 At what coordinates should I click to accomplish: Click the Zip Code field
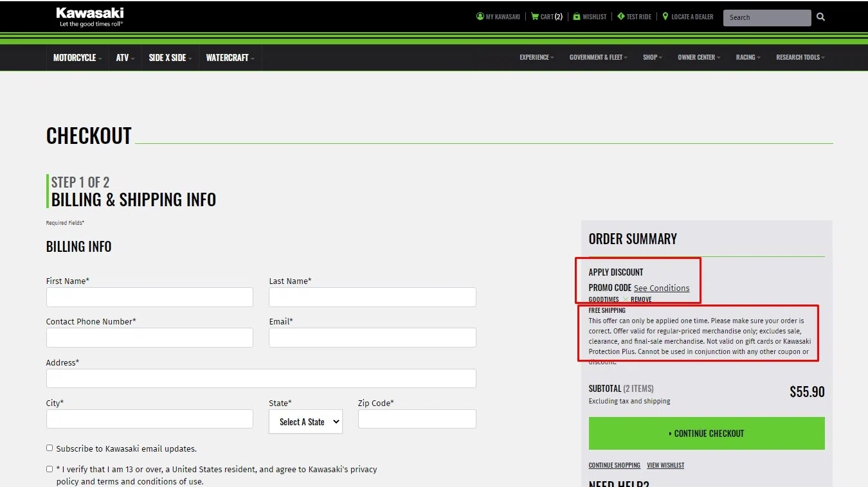pos(417,419)
